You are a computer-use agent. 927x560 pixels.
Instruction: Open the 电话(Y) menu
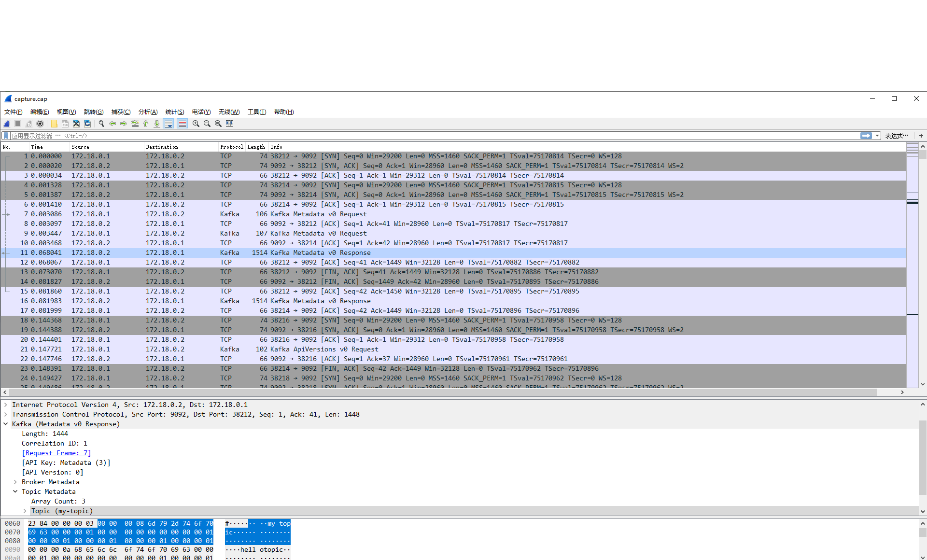(201, 112)
